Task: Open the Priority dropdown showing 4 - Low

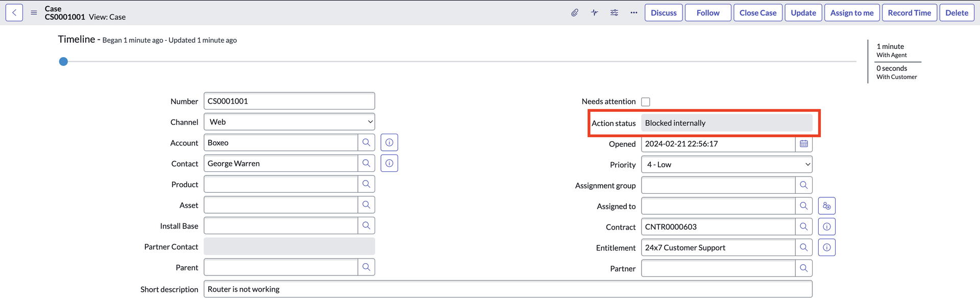Action: [727, 165]
